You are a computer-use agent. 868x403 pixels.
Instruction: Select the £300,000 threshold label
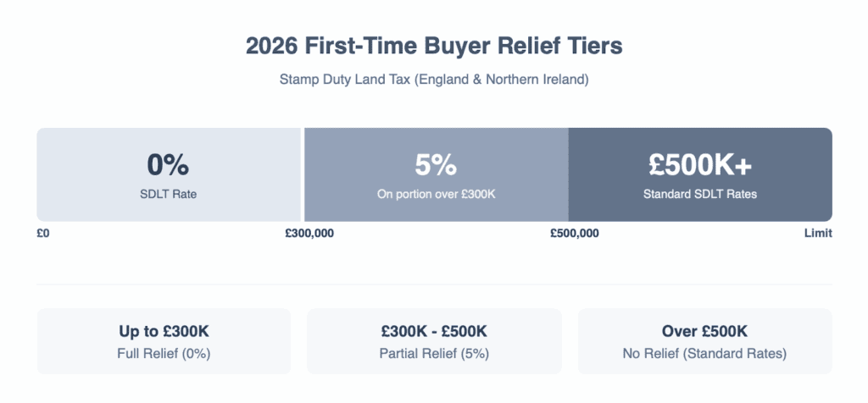(309, 234)
